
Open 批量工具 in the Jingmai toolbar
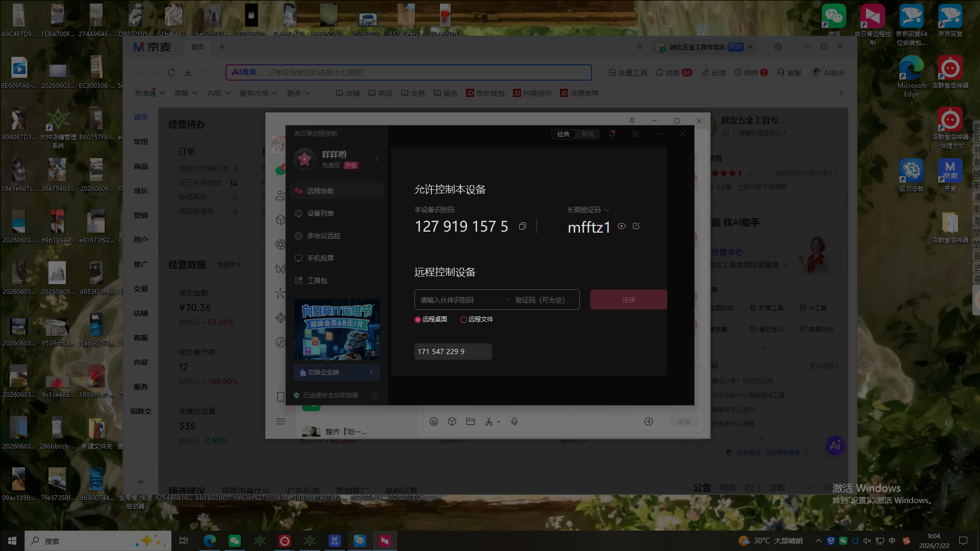628,73
